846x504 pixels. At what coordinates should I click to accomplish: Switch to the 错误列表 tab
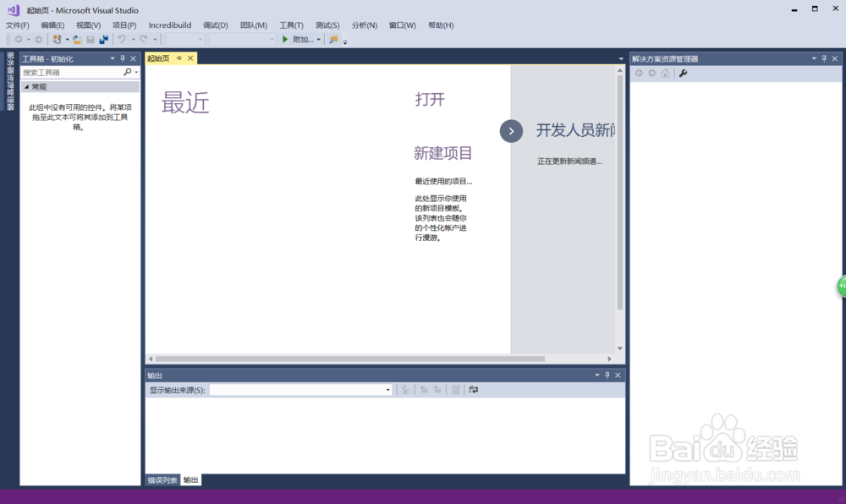(162, 479)
